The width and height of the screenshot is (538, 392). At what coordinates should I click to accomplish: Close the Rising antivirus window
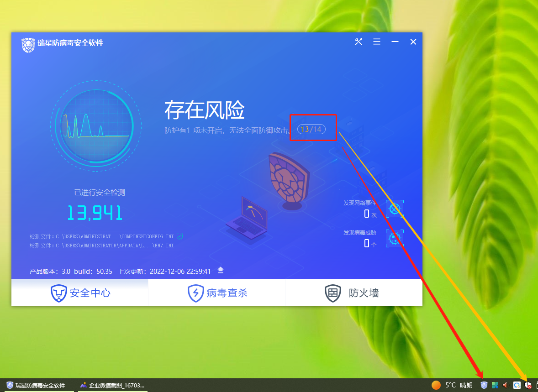[x=413, y=42]
